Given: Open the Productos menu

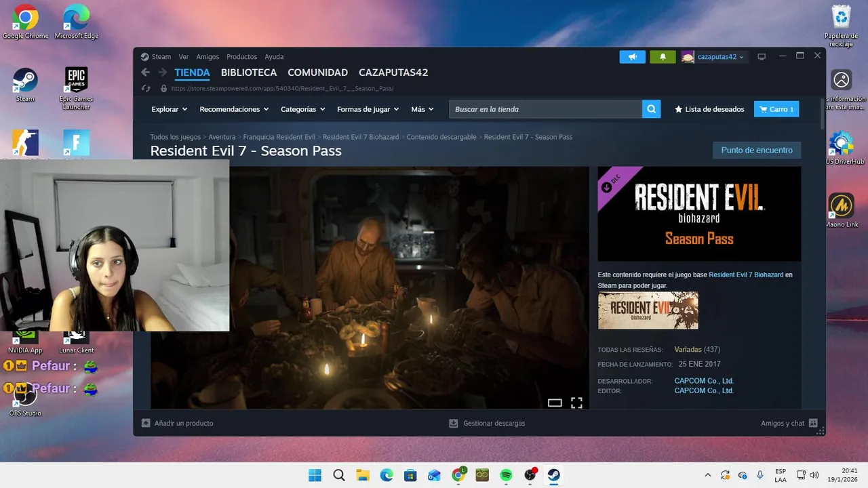Looking at the screenshot, I should pyautogui.click(x=241, y=57).
